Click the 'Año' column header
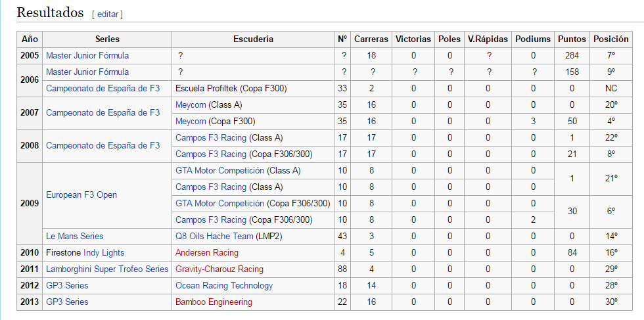Screen dimensions: 644x320 click(30, 39)
